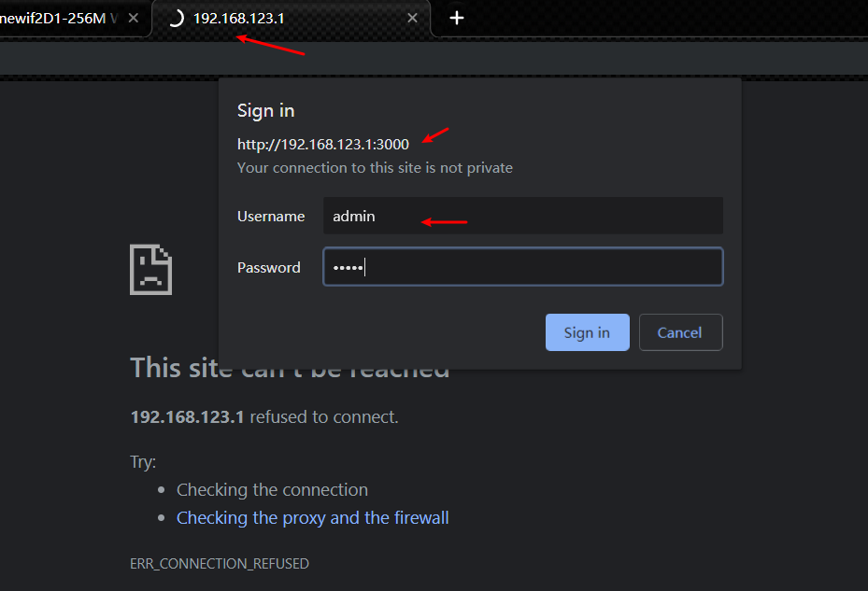Click the loading spinner on active tab

pyautogui.click(x=175, y=18)
